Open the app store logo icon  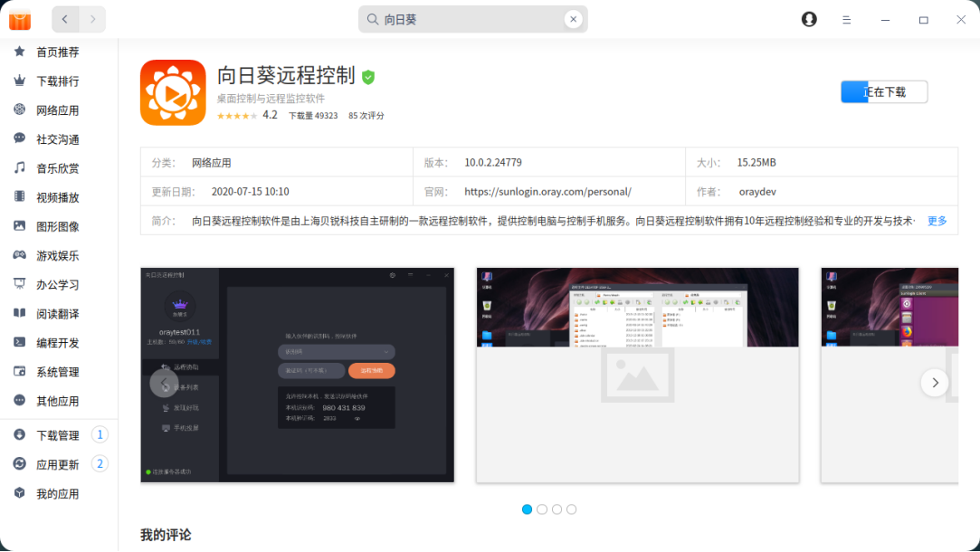click(x=20, y=20)
